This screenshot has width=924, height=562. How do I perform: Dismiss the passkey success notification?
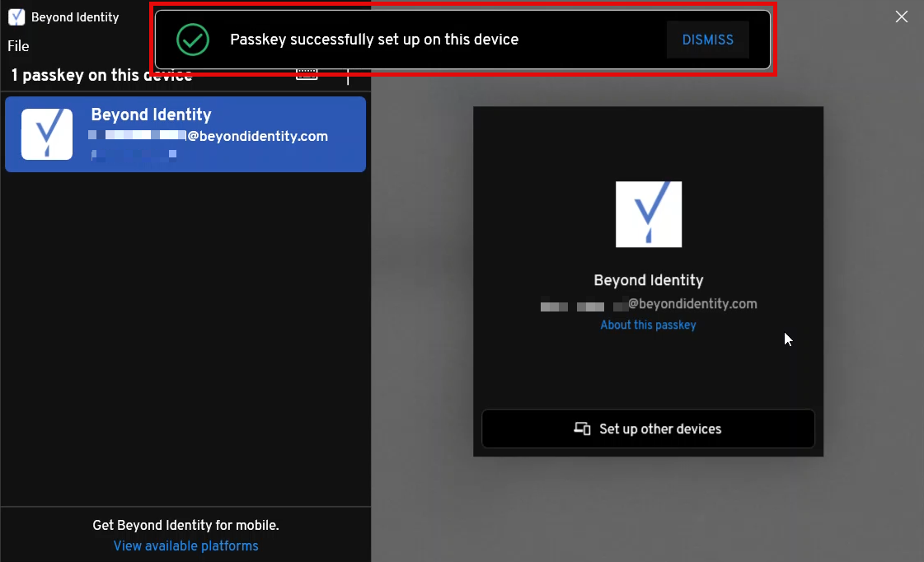708,40
